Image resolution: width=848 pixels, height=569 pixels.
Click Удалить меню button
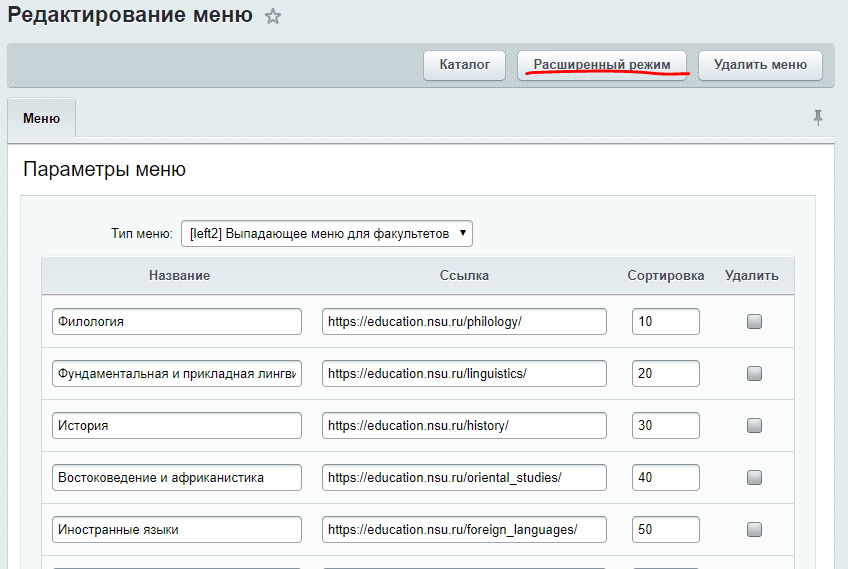(x=760, y=65)
